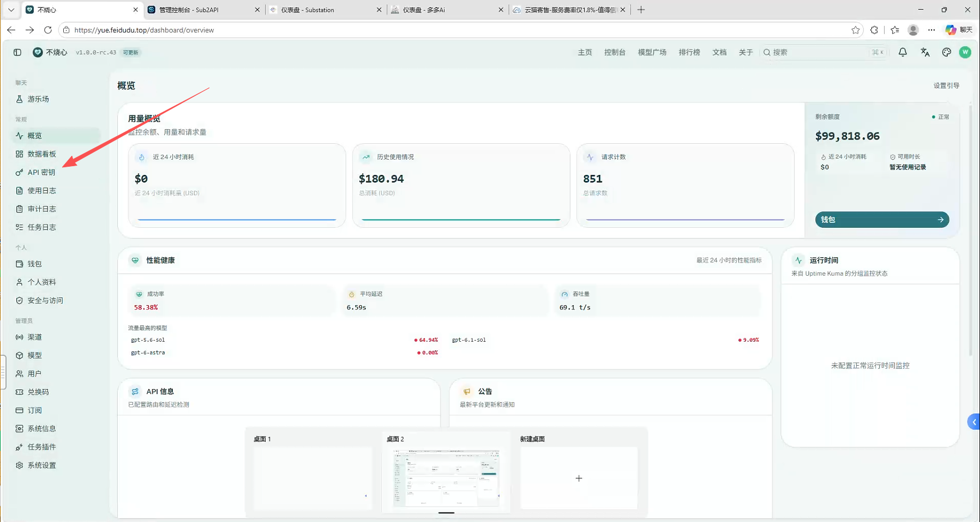Open 使用日志 in the sidebar
Screen dimensions: 980x522
pyautogui.click(x=56, y=191)
